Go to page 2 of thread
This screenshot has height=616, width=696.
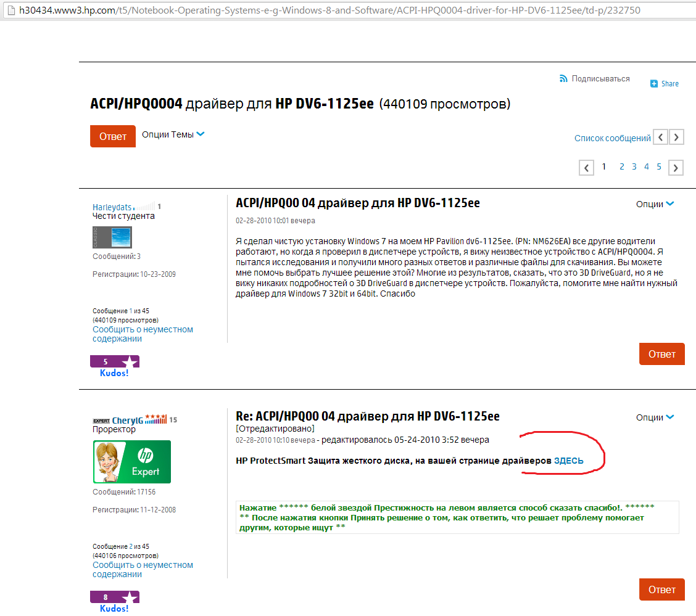622,166
